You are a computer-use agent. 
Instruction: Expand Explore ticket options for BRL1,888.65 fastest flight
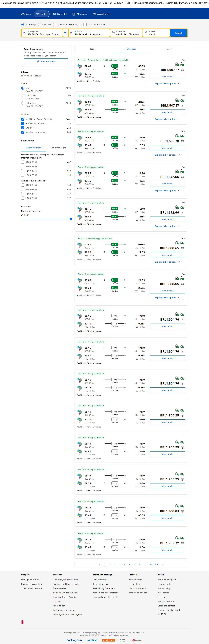(x=167, y=262)
